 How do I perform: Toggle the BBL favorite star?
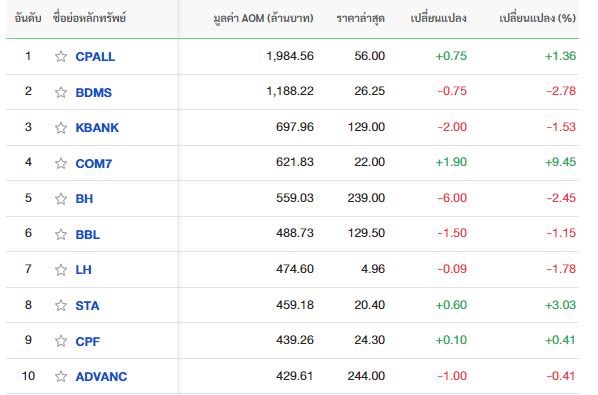click(x=61, y=234)
